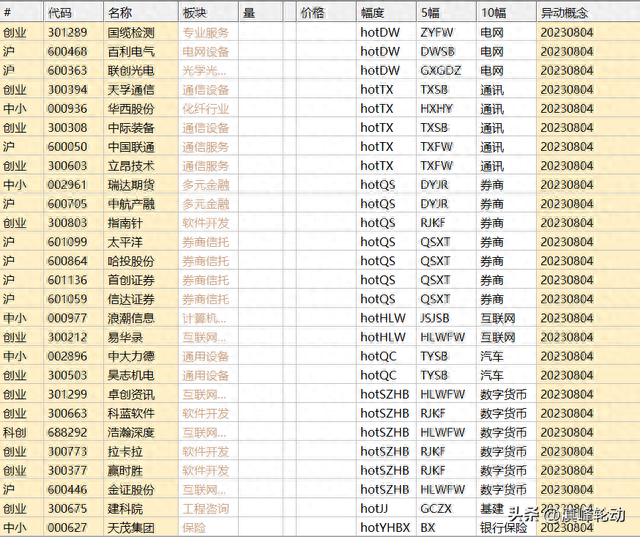640x537 pixels.
Task: Click the JSJSB cell
Action: tap(435, 318)
